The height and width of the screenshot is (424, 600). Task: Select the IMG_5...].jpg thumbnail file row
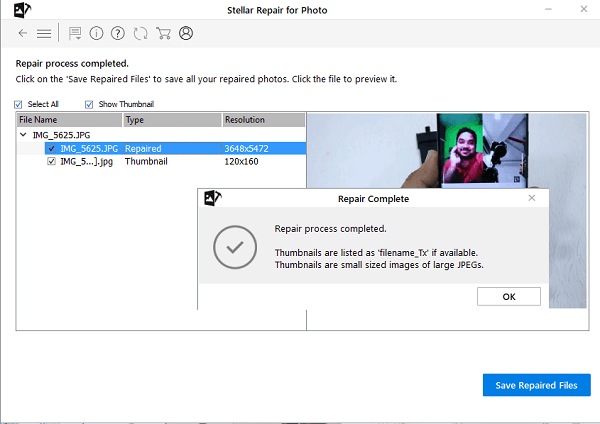(x=86, y=161)
